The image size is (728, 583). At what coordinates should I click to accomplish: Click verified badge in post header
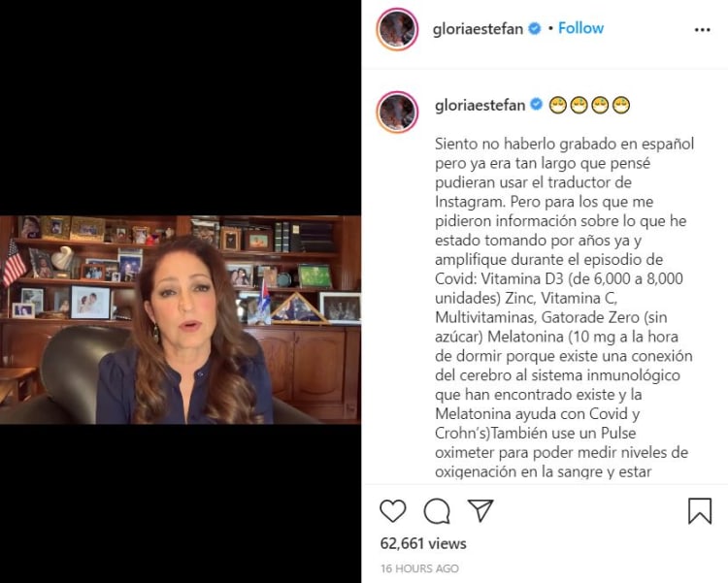click(x=535, y=29)
